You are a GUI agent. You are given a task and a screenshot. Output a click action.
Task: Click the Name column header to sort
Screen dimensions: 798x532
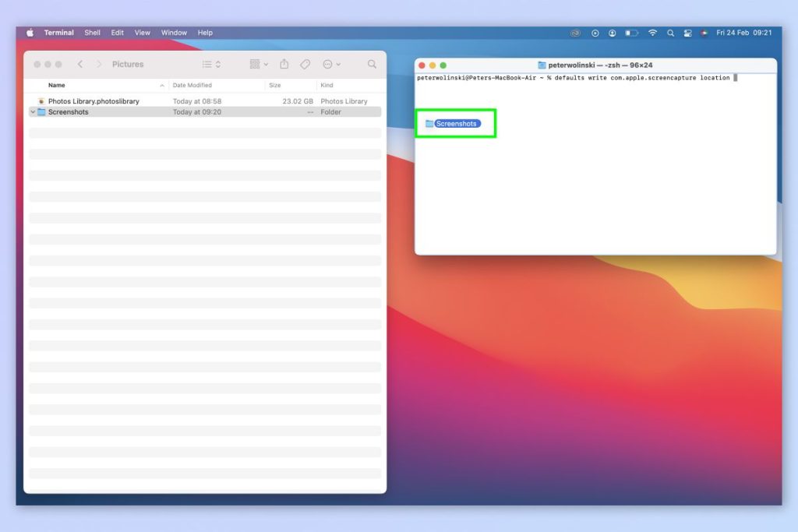tap(55, 85)
